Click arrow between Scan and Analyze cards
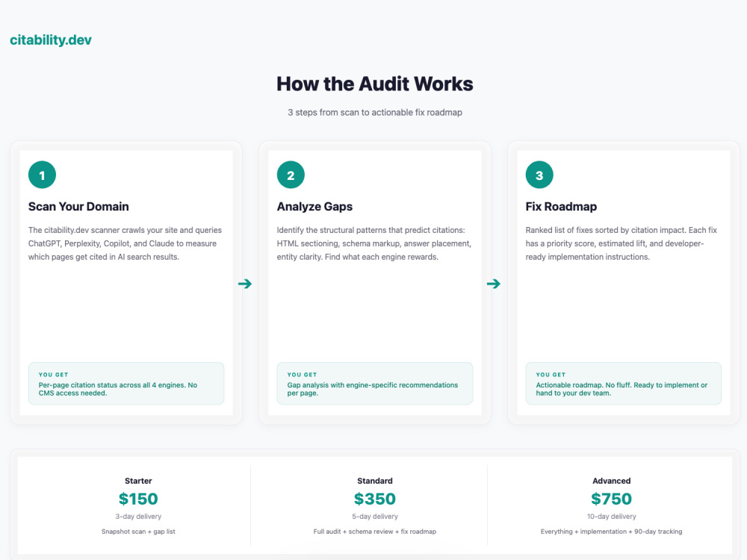 [x=245, y=284]
